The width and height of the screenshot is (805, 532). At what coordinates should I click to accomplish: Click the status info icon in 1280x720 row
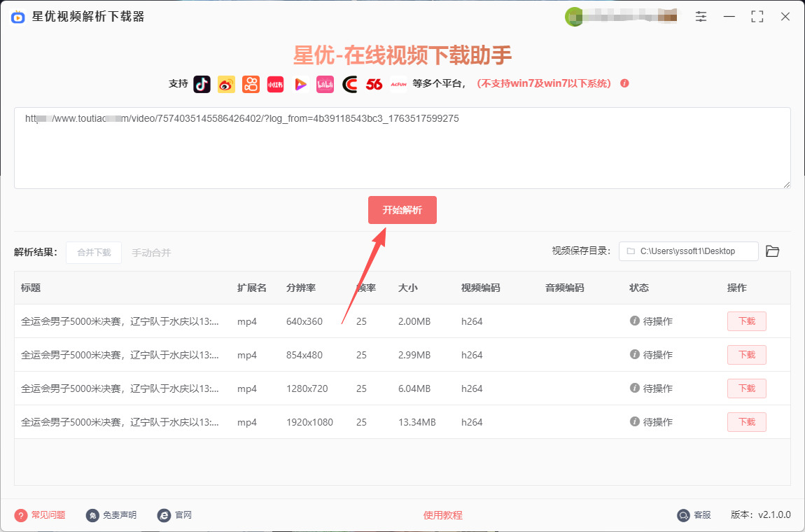pyautogui.click(x=635, y=388)
